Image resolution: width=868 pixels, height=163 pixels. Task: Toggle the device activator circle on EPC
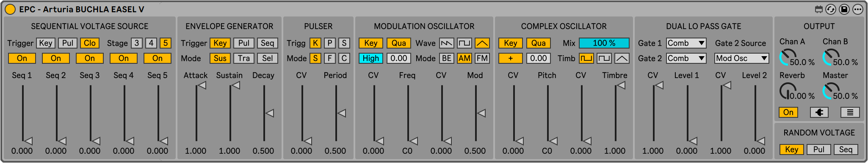[11, 9]
